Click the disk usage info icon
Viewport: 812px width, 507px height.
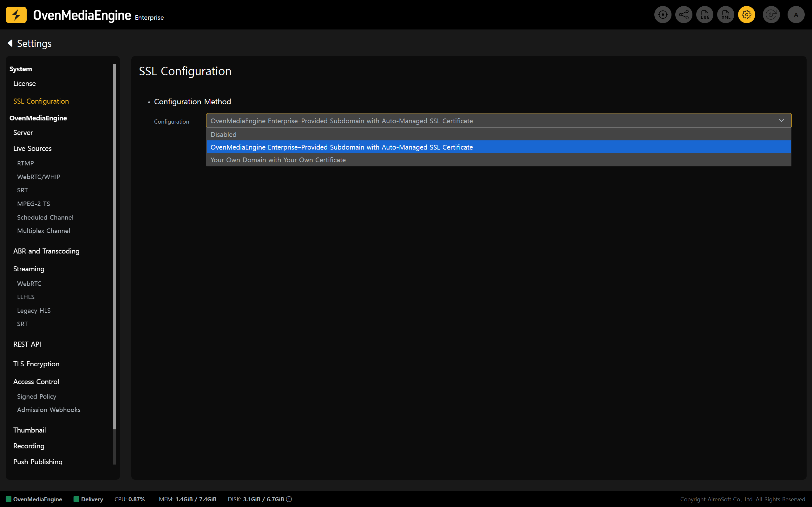(x=289, y=499)
